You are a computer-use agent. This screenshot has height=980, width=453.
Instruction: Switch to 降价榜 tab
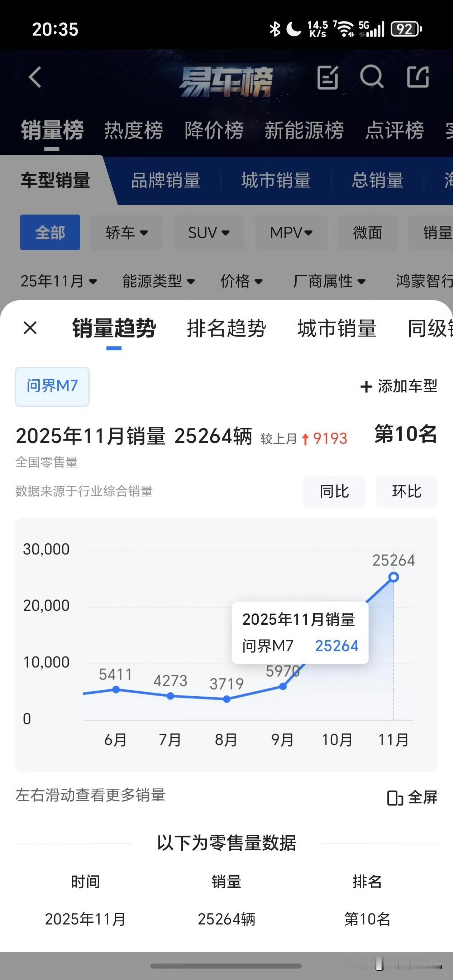(214, 130)
